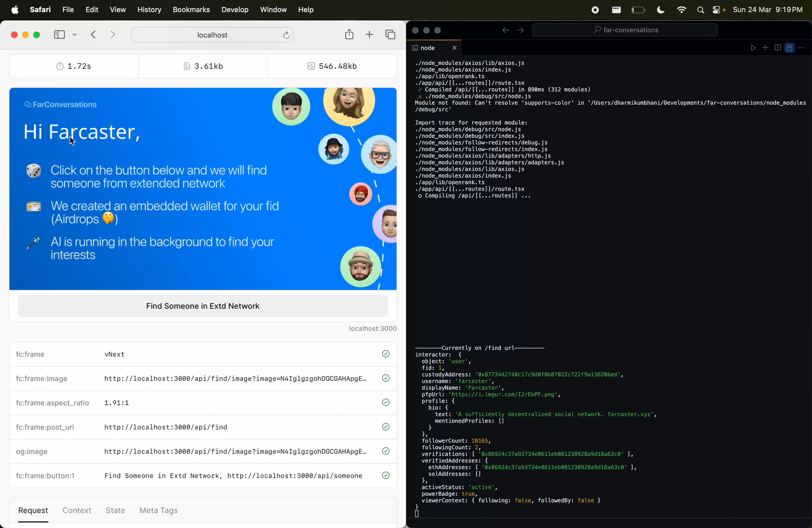Click the fc:frame:image validation checkmark

click(x=386, y=378)
